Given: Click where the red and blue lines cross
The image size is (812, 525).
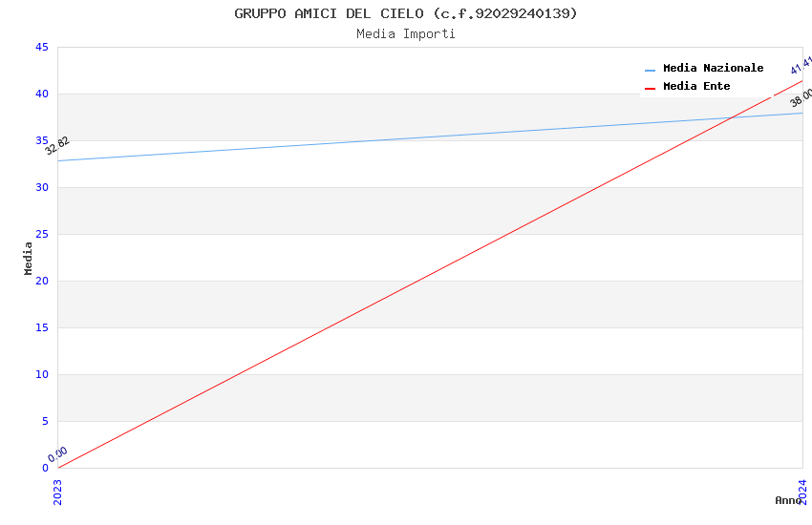Looking at the screenshot, I should (731, 117).
